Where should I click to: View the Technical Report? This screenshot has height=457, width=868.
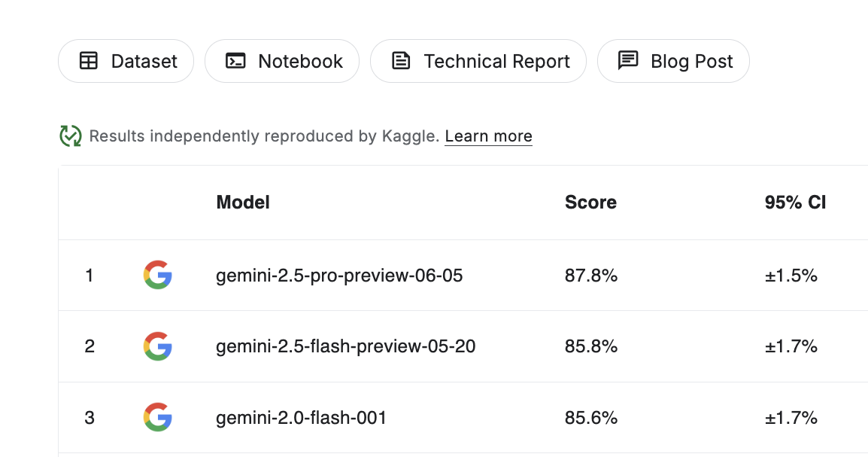[478, 61]
